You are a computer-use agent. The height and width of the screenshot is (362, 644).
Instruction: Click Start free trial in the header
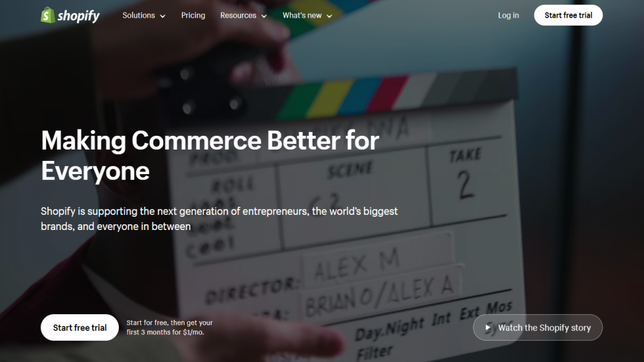(x=569, y=15)
